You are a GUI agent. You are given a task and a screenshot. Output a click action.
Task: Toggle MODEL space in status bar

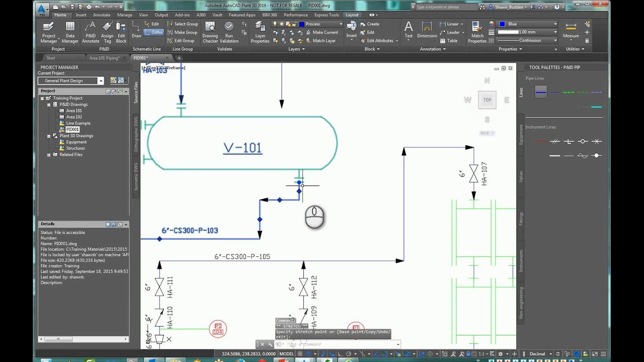coord(287,354)
